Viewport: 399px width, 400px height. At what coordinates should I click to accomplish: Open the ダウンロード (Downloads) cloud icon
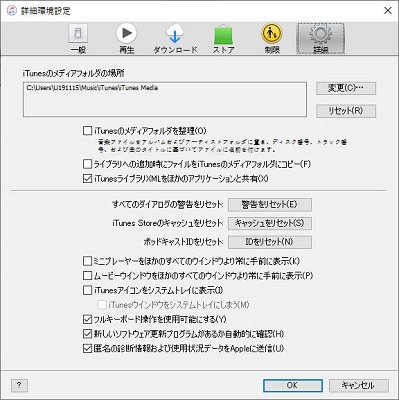[175, 34]
